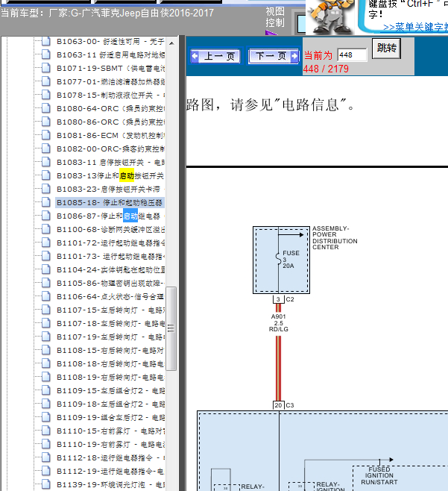Open document icon for B1104-24 entry
448x491 pixels.
pyautogui.click(x=46, y=269)
